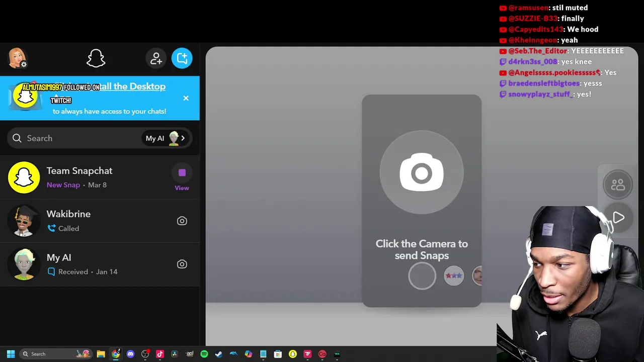This screenshot has height=362, width=644.
Task: Click Wakibrine's Bitmoji avatar
Action: 24,221
